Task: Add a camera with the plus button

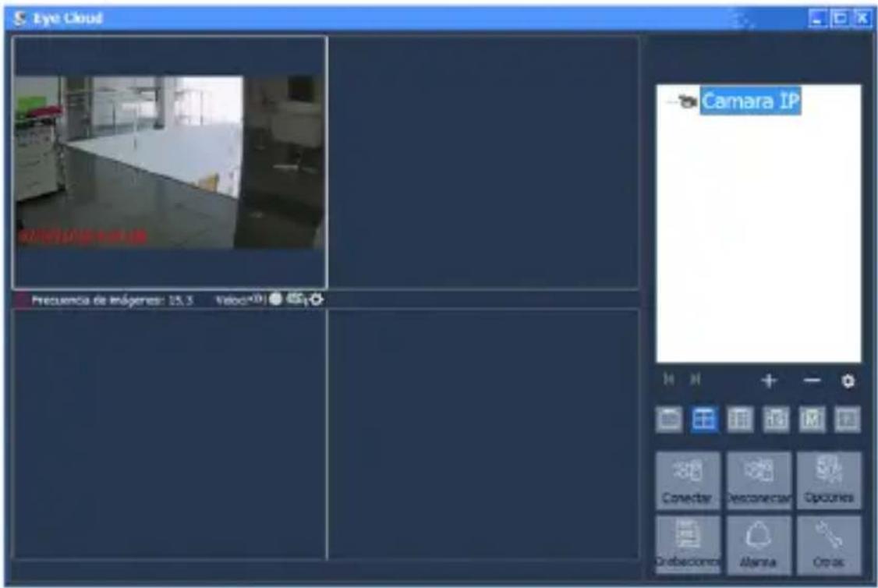Action: click(x=768, y=380)
